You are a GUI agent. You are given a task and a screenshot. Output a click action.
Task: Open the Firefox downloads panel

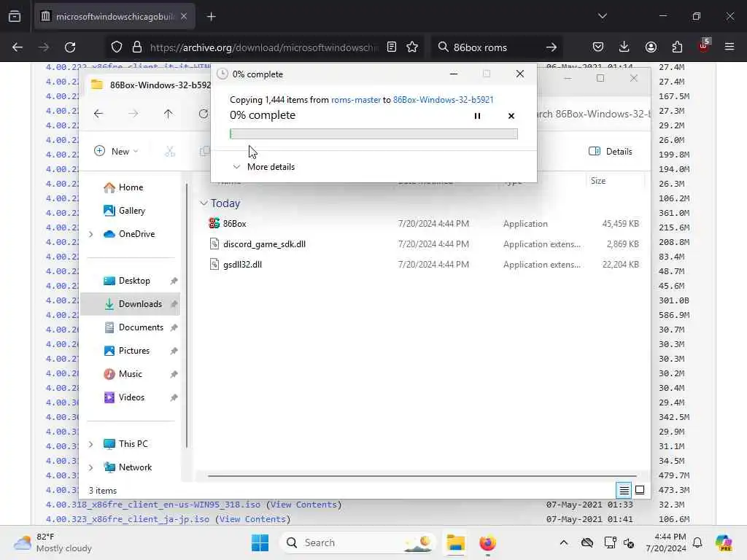coord(624,47)
